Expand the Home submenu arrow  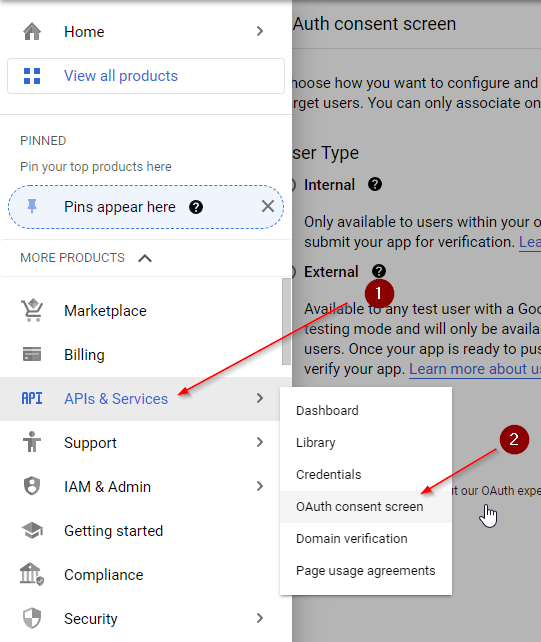(260, 31)
